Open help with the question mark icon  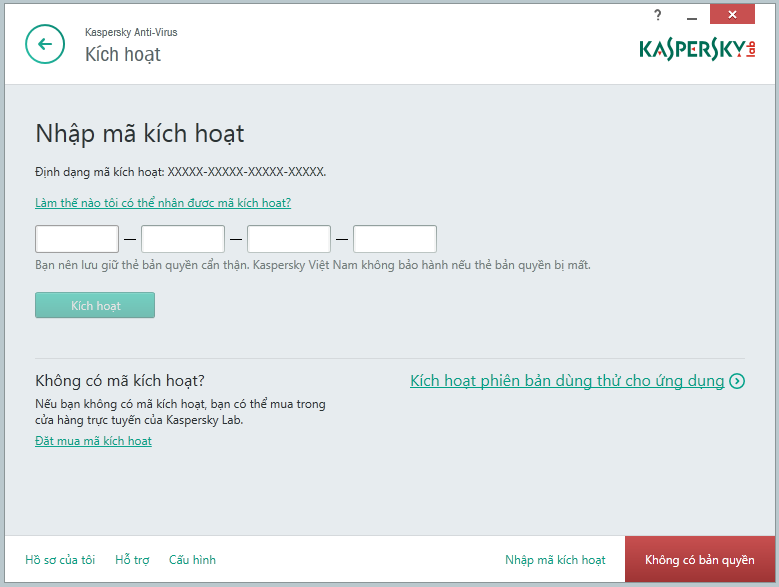point(658,15)
